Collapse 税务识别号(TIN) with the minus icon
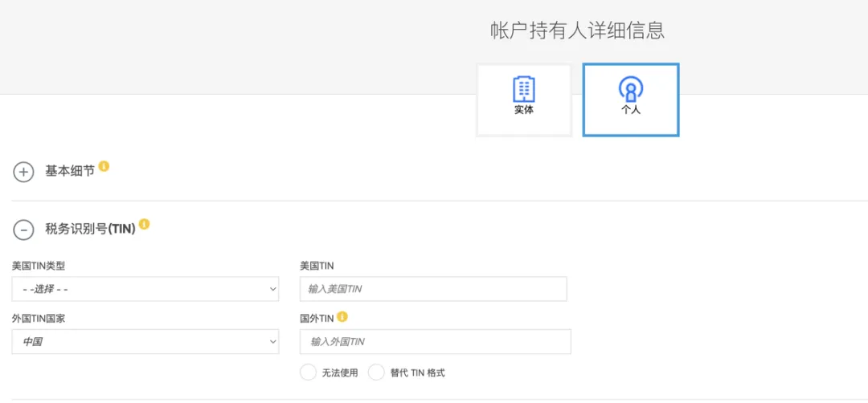This screenshot has width=868, height=403. coord(23,230)
